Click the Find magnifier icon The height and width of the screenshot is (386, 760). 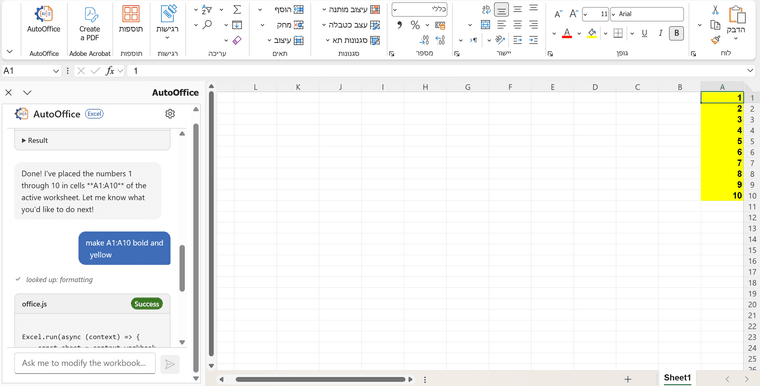[x=207, y=25]
